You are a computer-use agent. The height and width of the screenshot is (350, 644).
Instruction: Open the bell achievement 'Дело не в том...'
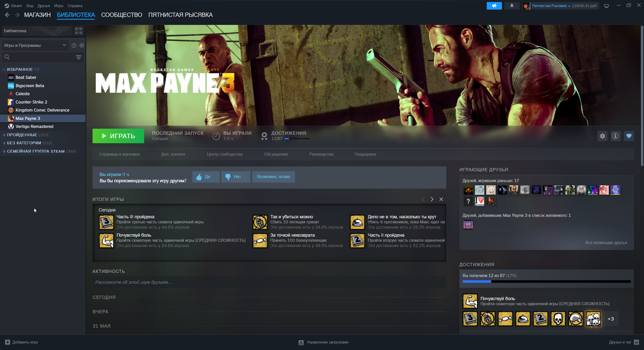357,222
